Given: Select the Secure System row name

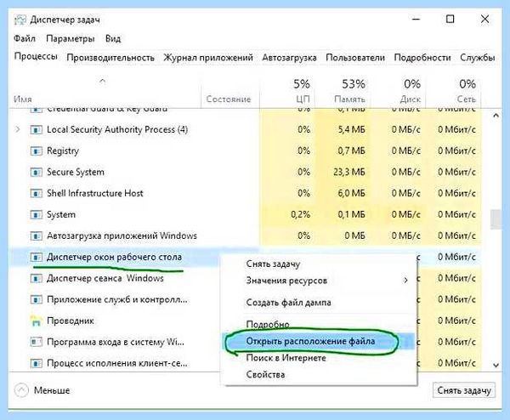Looking at the screenshot, I should (76, 172).
